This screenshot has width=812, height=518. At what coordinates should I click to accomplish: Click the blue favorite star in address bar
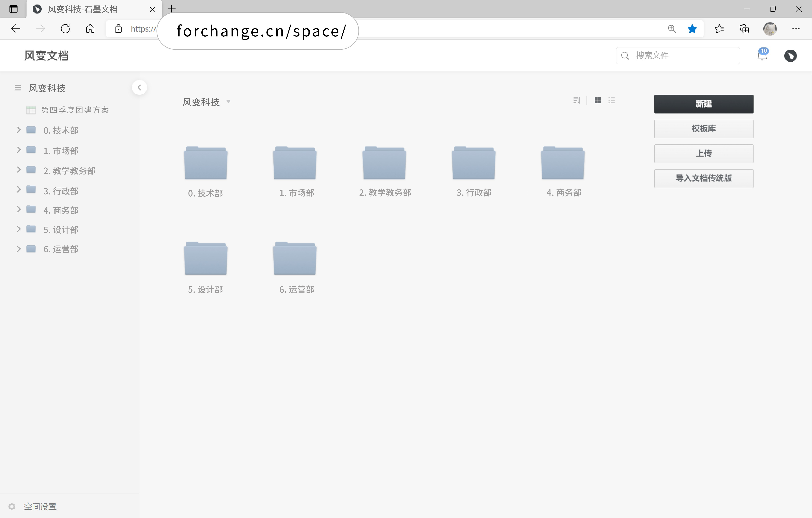692,29
